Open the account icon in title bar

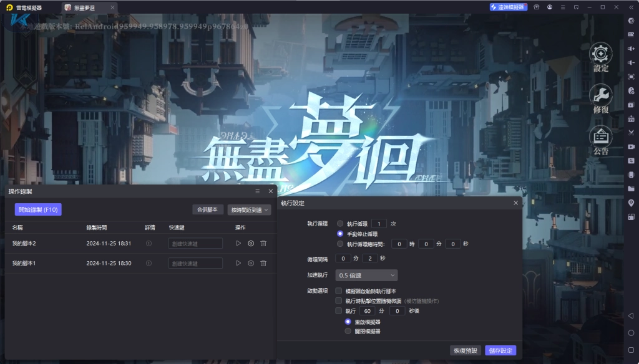(x=550, y=7)
